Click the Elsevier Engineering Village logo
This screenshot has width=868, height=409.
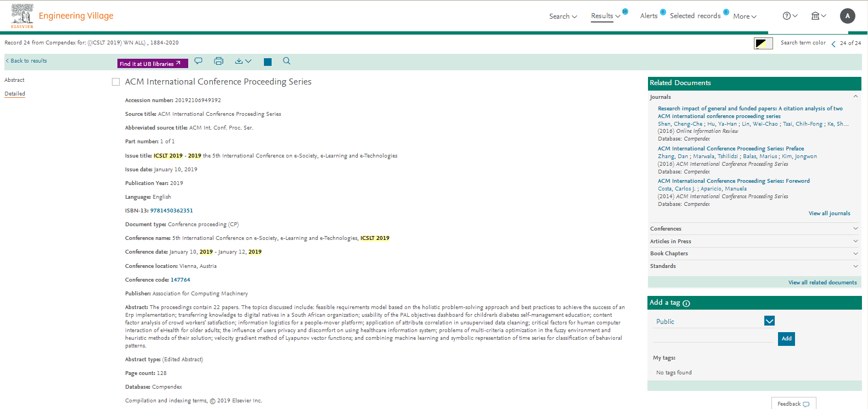point(62,16)
